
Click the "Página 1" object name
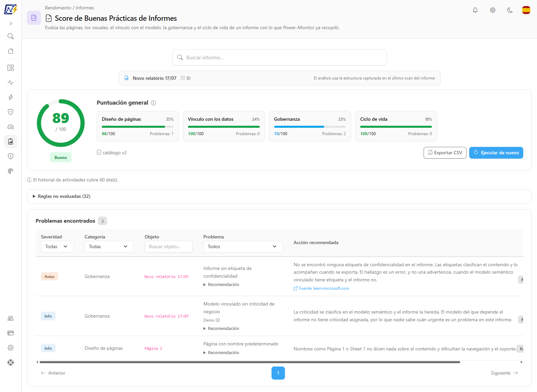[153, 348]
